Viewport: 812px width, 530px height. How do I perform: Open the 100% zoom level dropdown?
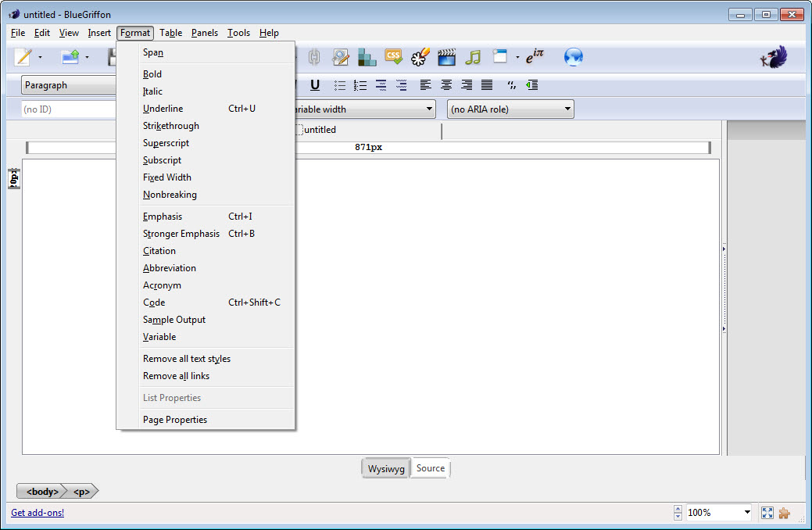click(746, 513)
